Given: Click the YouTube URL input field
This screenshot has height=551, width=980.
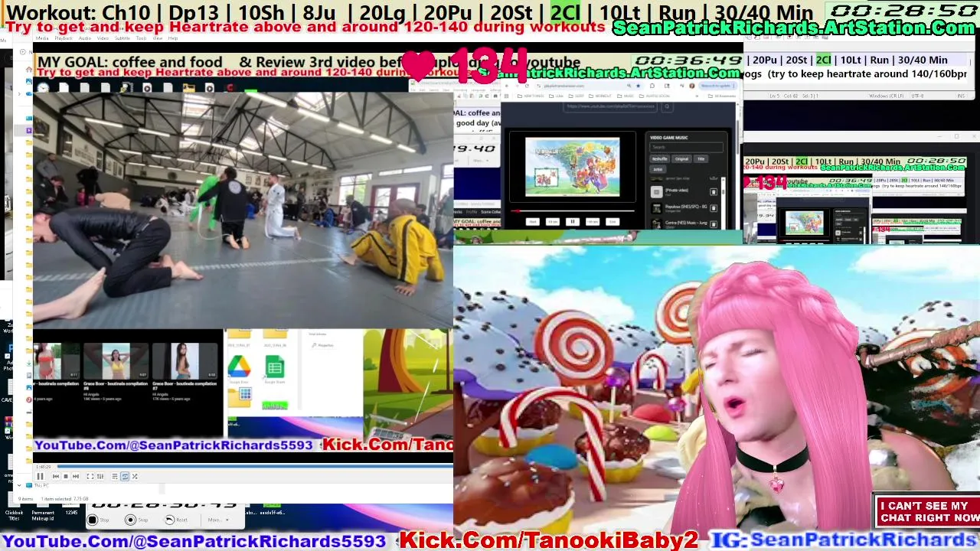Looking at the screenshot, I should click(610, 106).
